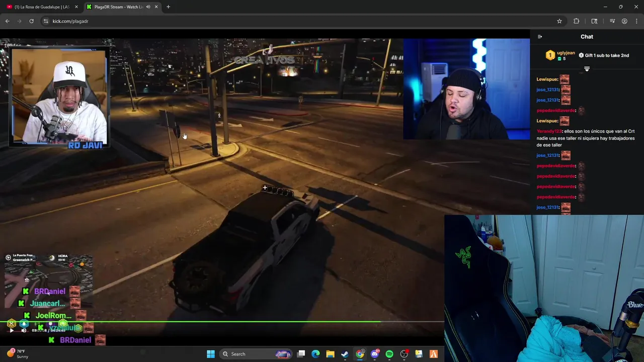The height and width of the screenshot is (362, 644).
Task: Collapse the chat panel with arrow icon
Action: (x=540, y=37)
